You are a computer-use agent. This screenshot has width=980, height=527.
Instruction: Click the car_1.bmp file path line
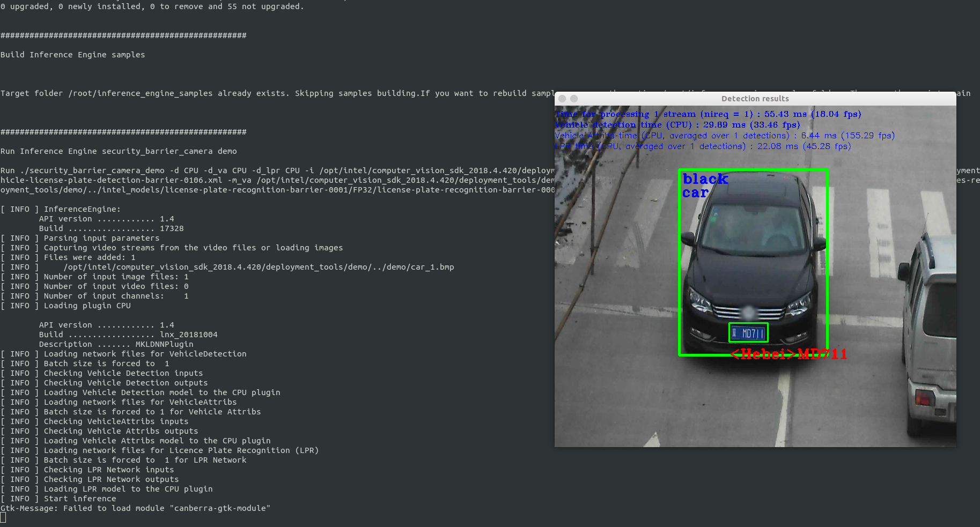point(227,267)
